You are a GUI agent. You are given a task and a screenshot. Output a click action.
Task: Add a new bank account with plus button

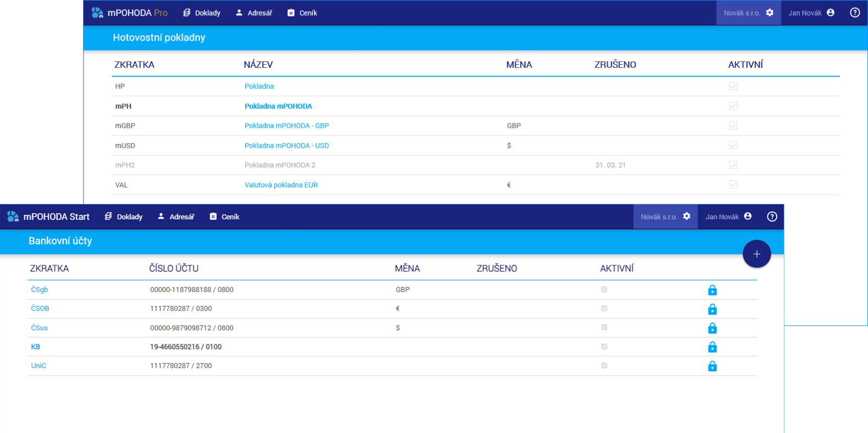[x=756, y=254]
